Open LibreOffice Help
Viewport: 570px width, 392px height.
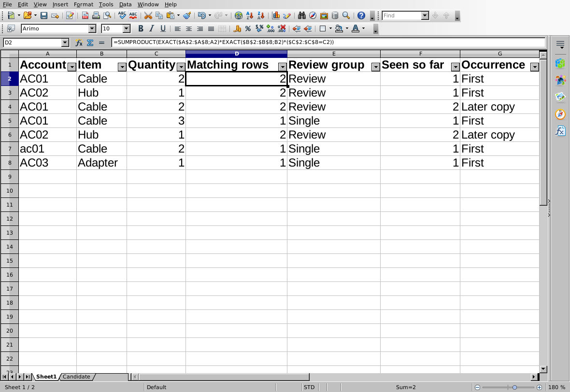361,15
